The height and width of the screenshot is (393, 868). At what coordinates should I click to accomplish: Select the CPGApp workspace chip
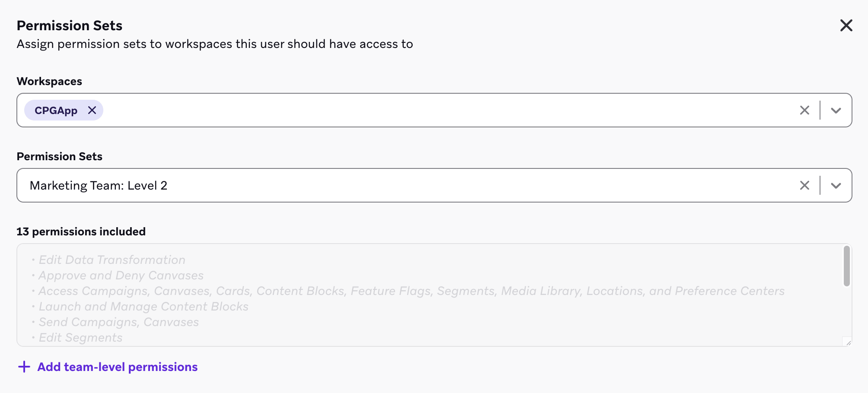[x=56, y=110]
